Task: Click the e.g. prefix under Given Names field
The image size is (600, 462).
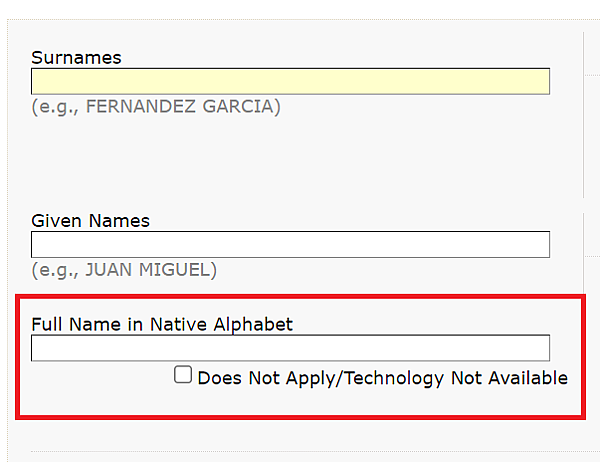Action: (x=55, y=270)
